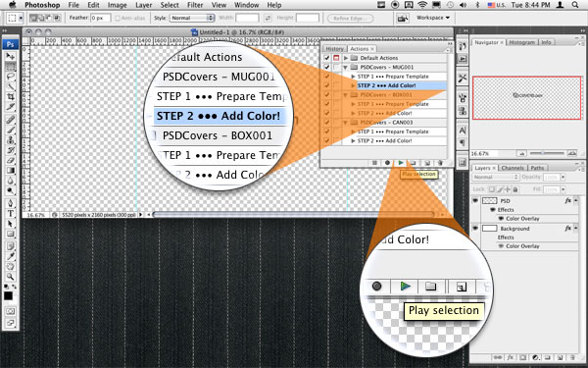Open the Character panel dock icon
588x368 pixels.
click(x=463, y=131)
